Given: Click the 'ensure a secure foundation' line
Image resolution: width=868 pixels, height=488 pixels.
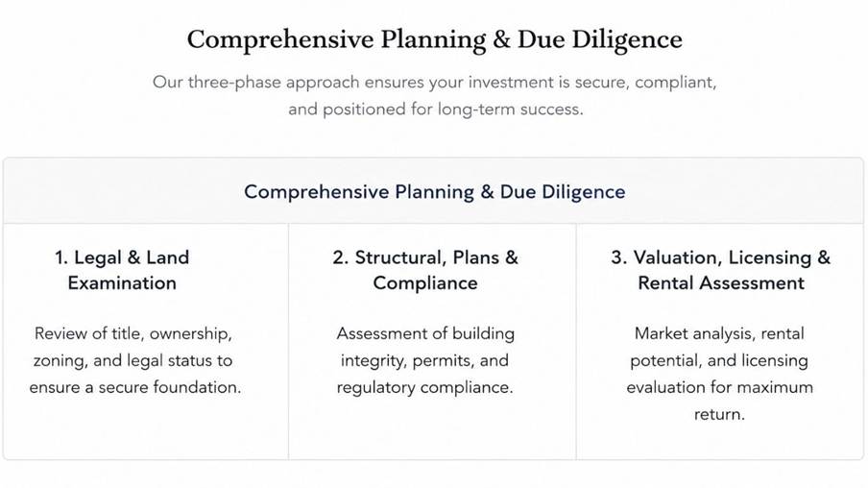Looking at the screenshot, I should tap(135, 387).
